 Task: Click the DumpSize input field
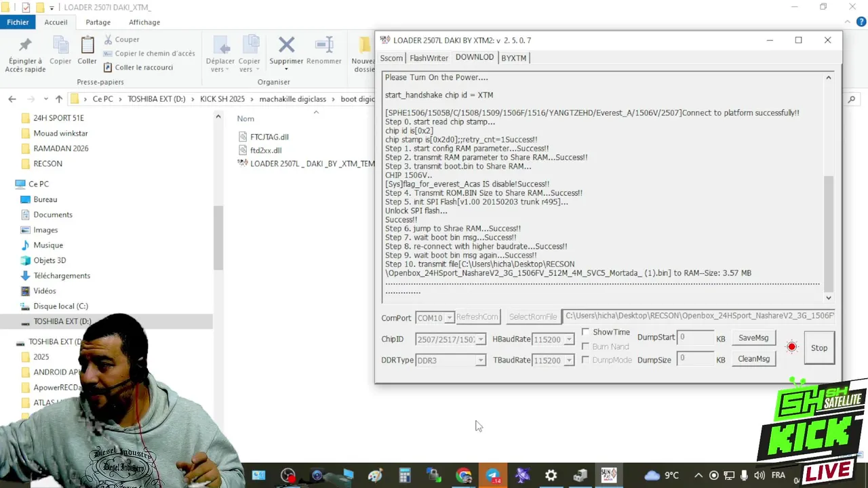coord(695,358)
